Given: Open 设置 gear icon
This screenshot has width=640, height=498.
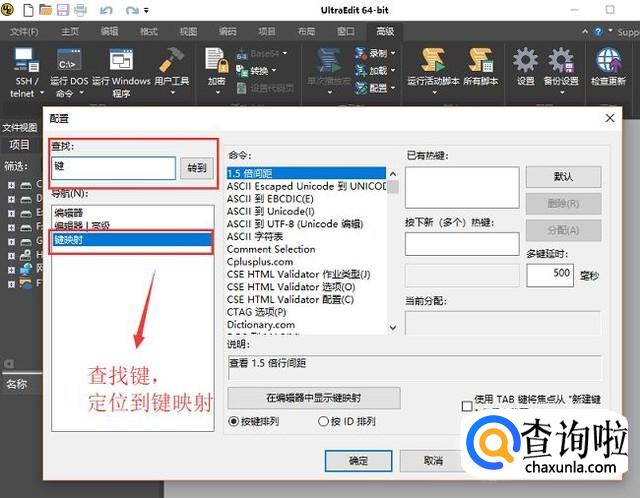Looking at the screenshot, I should tap(525, 60).
